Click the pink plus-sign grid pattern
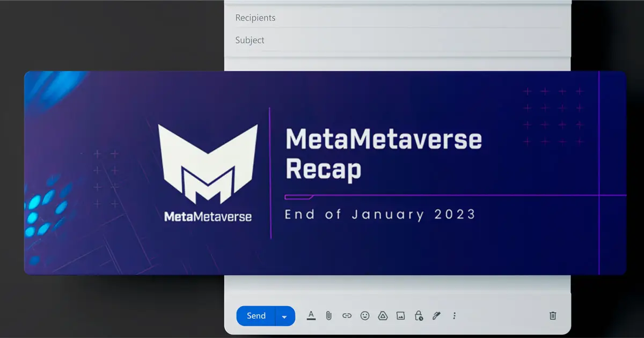This screenshot has width=644, height=338. pyautogui.click(x=553, y=116)
